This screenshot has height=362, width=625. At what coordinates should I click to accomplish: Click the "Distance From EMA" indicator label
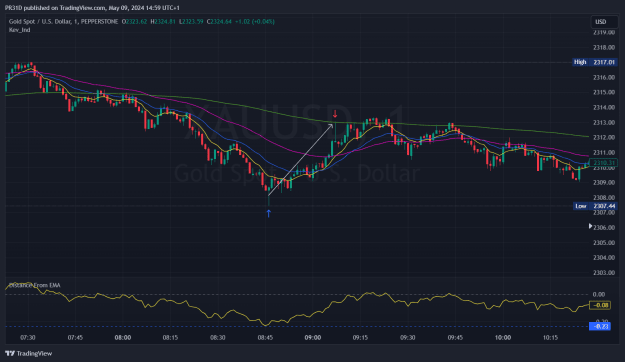coord(35,285)
